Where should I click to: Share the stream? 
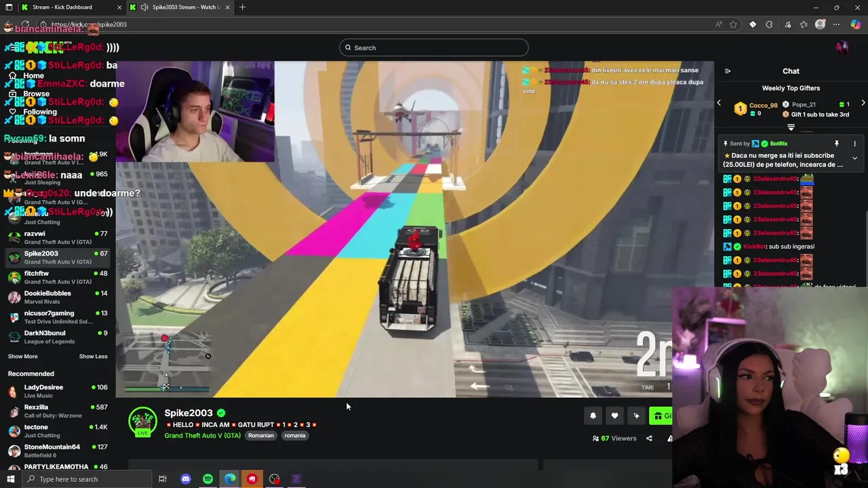click(x=649, y=439)
